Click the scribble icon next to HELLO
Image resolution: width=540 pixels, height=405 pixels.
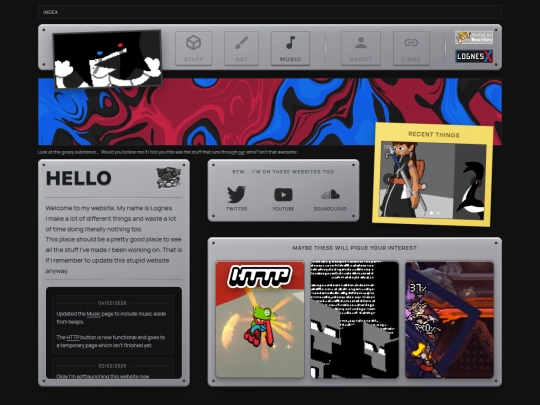(x=169, y=178)
